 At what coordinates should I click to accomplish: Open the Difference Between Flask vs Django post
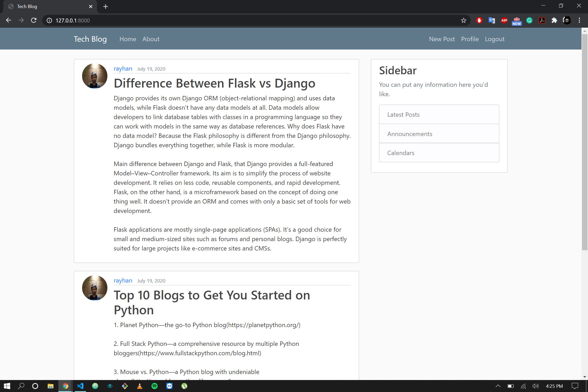pyautogui.click(x=214, y=83)
